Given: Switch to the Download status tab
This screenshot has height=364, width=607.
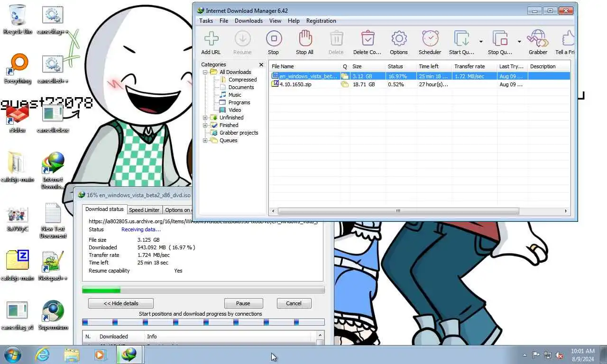Looking at the screenshot, I should pos(104,209).
